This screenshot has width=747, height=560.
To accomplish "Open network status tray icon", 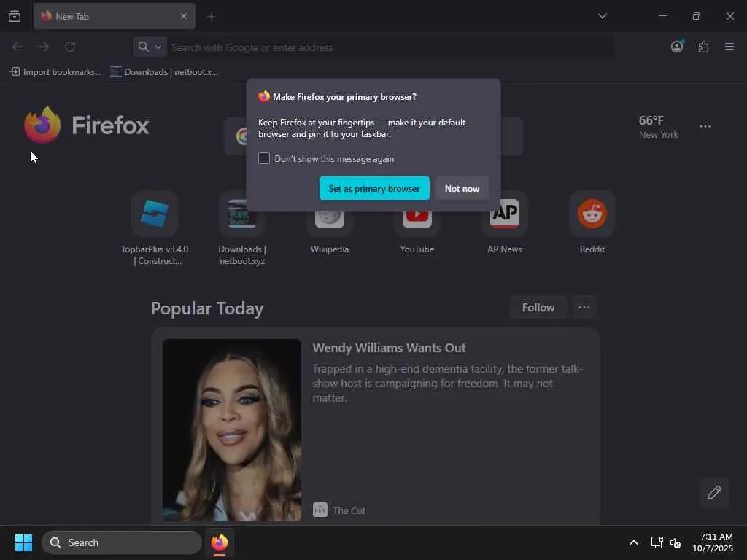I will coord(657,542).
